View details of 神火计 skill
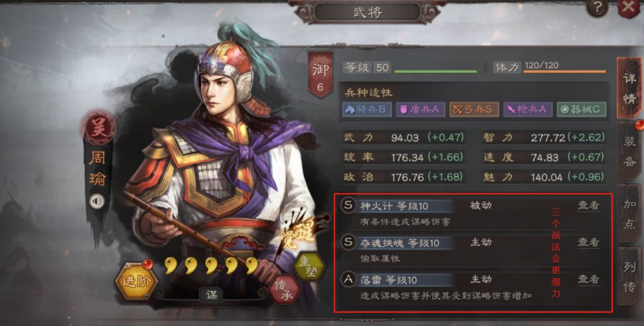 (x=589, y=205)
